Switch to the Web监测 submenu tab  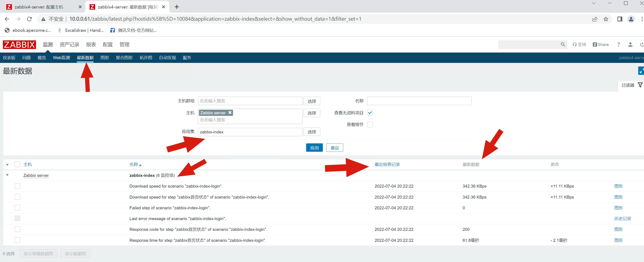[61, 58]
